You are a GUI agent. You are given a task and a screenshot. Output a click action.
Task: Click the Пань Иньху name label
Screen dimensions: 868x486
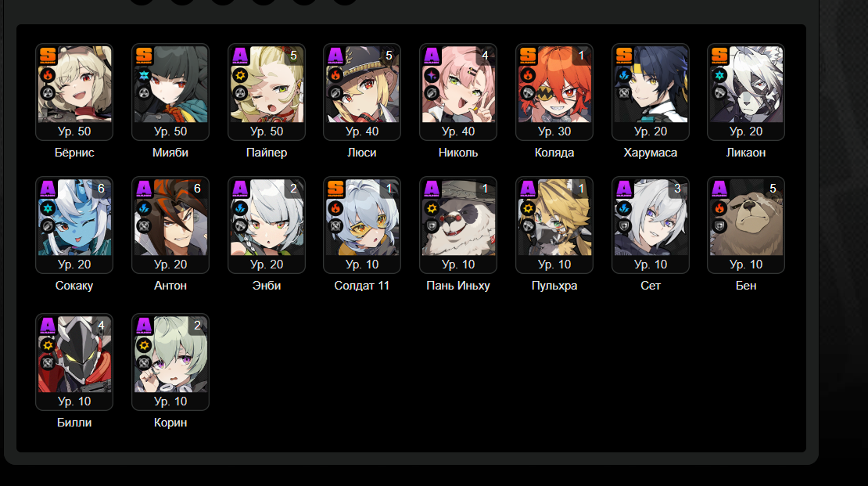click(457, 286)
